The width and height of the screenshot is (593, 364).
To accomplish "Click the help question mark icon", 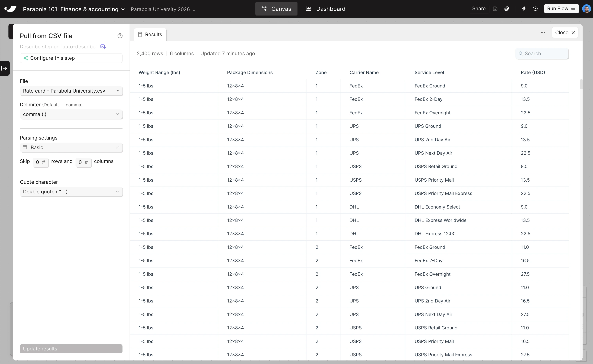I will point(120,36).
